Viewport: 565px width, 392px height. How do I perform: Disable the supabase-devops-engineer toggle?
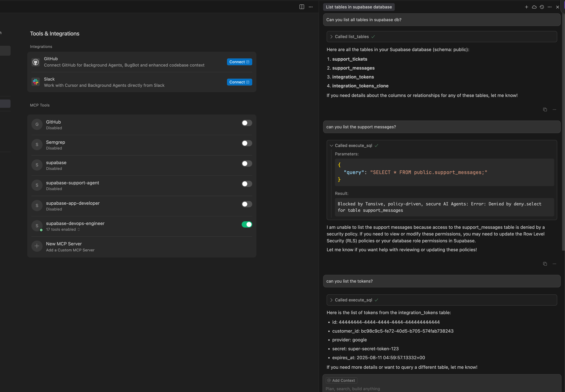tap(247, 224)
